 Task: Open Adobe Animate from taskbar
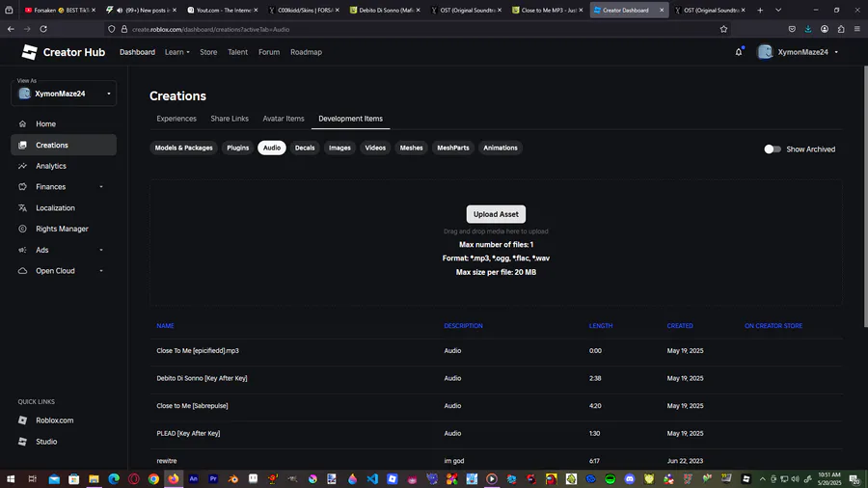click(x=193, y=479)
